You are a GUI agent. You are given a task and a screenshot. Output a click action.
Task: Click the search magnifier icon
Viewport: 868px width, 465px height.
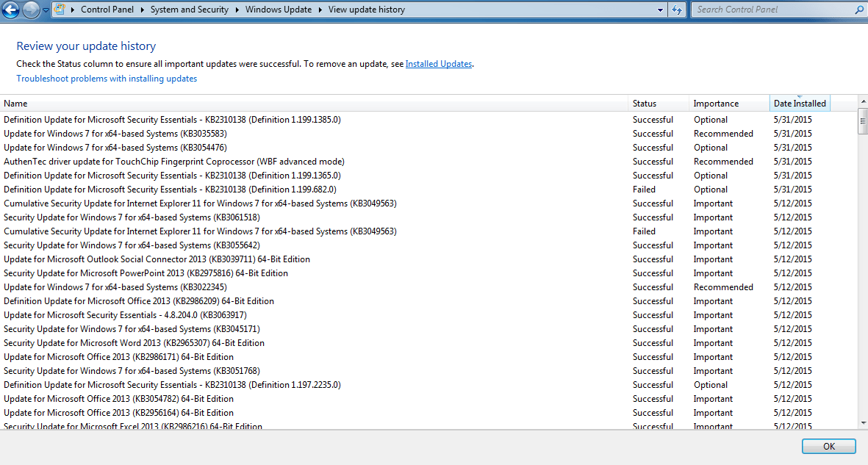coord(859,10)
